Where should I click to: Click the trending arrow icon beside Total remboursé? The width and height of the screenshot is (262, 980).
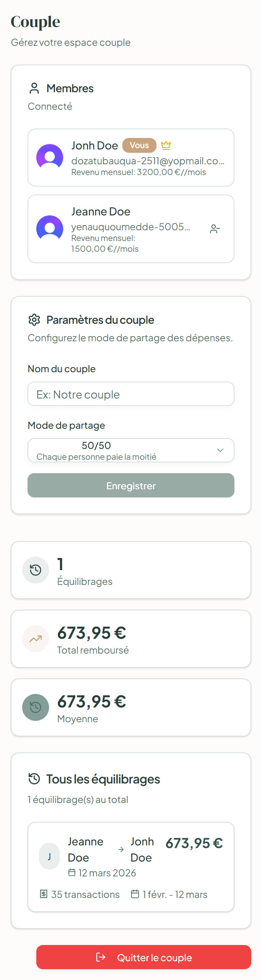click(35, 638)
